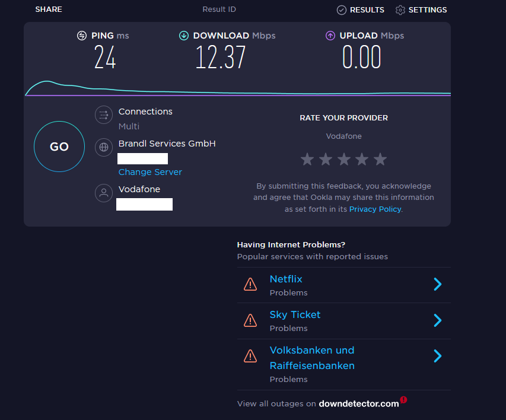The image size is (506, 420).
Task: Click the globe server icon
Action: [x=104, y=147]
